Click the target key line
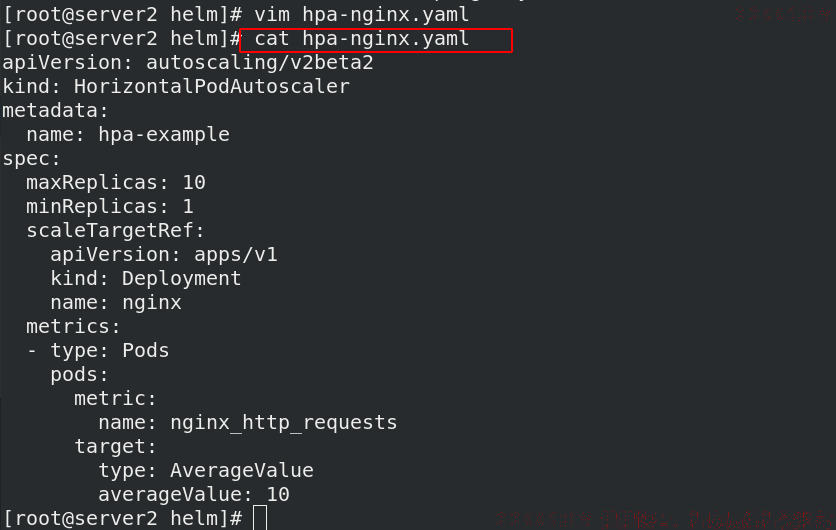 point(115,446)
